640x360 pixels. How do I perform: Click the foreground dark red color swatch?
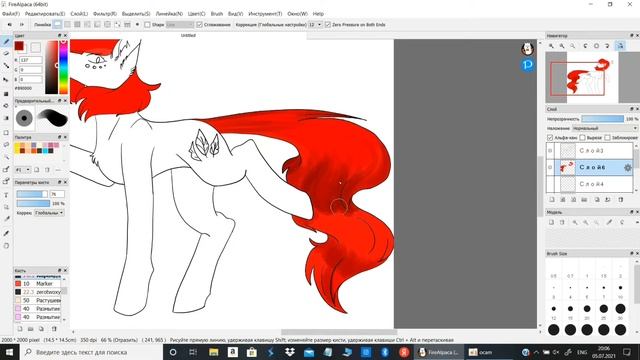click(19, 46)
